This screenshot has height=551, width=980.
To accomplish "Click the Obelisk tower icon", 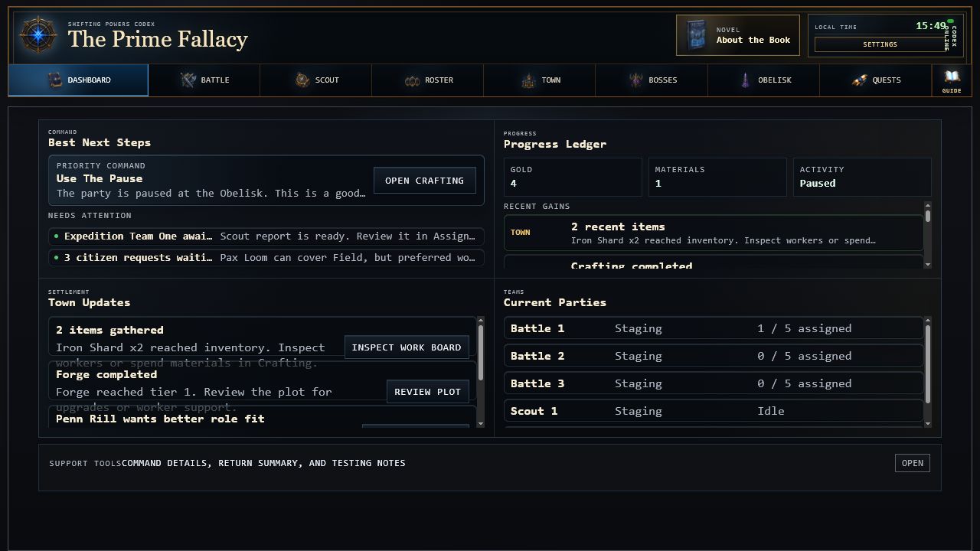I will pyautogui.click(x=745, y=80).
